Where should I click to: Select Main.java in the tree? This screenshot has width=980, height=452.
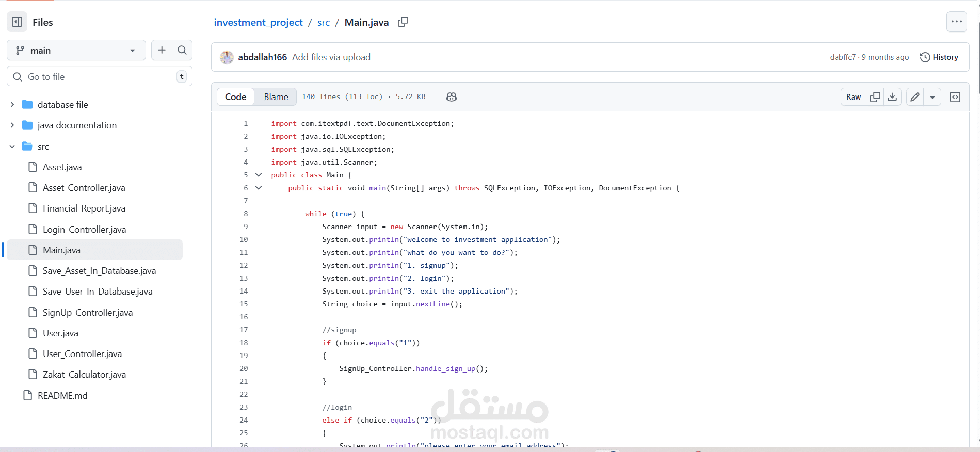click(x=95, y=250)
